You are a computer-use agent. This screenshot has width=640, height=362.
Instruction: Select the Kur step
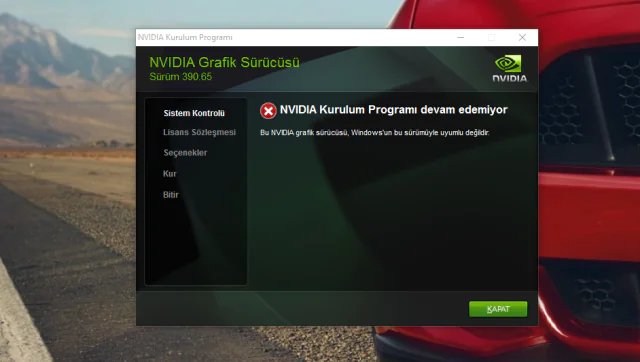(169, 173)
